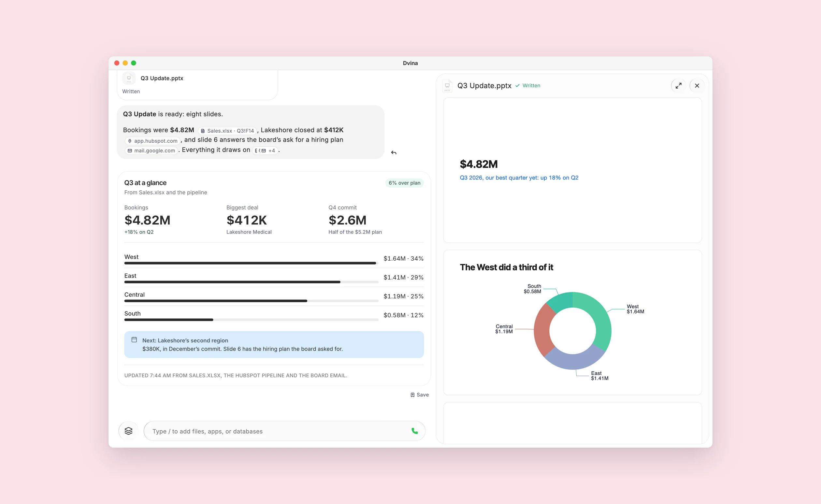Select the $4.82M title slide thumbnail
This screenshot has width=821, height=504.
(572, 170)
